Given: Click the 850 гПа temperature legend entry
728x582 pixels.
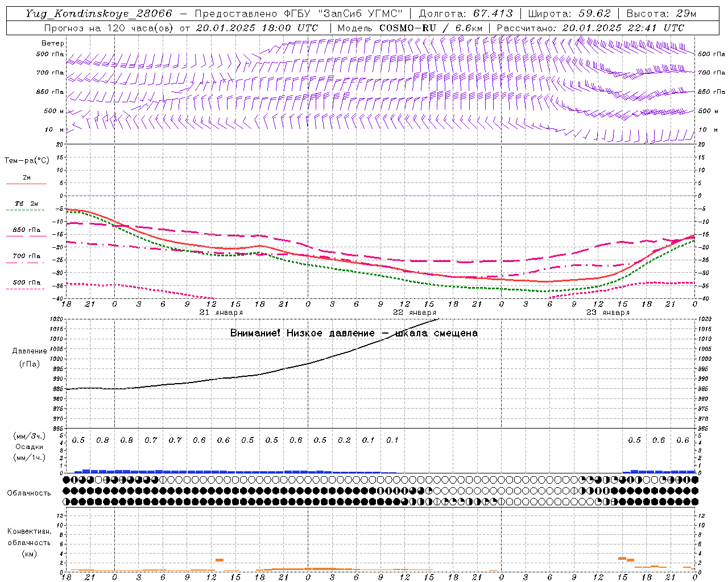Looking at the screenshot, I should [27, 230].
